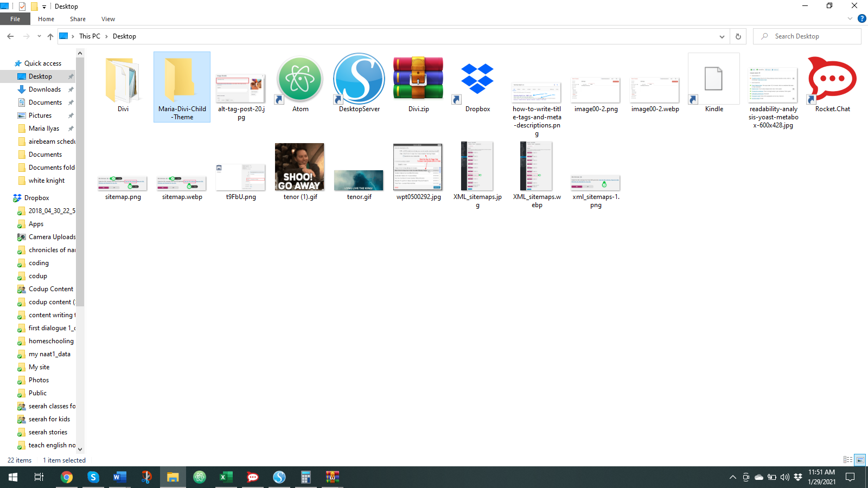
Task: Select the XML_sitemaps.jpg file
Action: click(477, 166)
